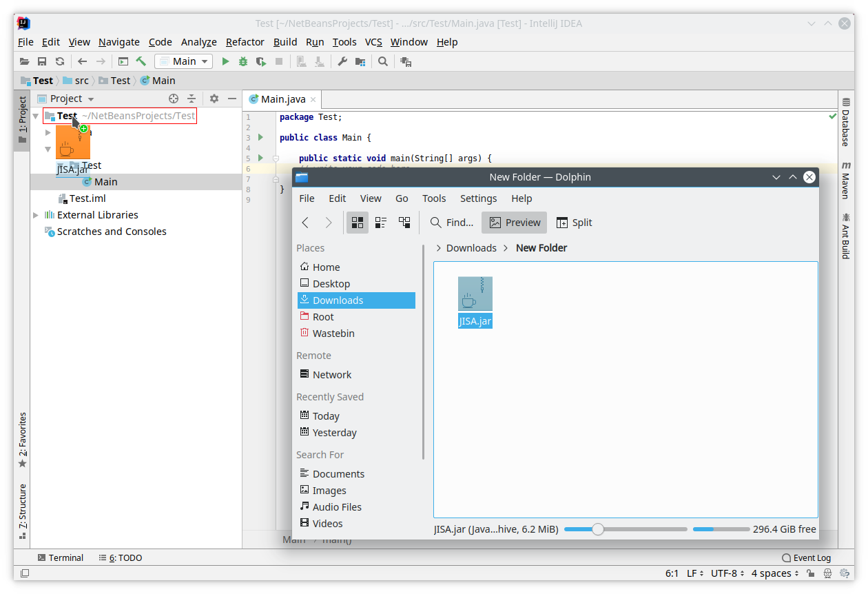This screenshot has height=594, width=868.
Task: Open the Main run configuration dropdown
Action: tap(184, 61)
